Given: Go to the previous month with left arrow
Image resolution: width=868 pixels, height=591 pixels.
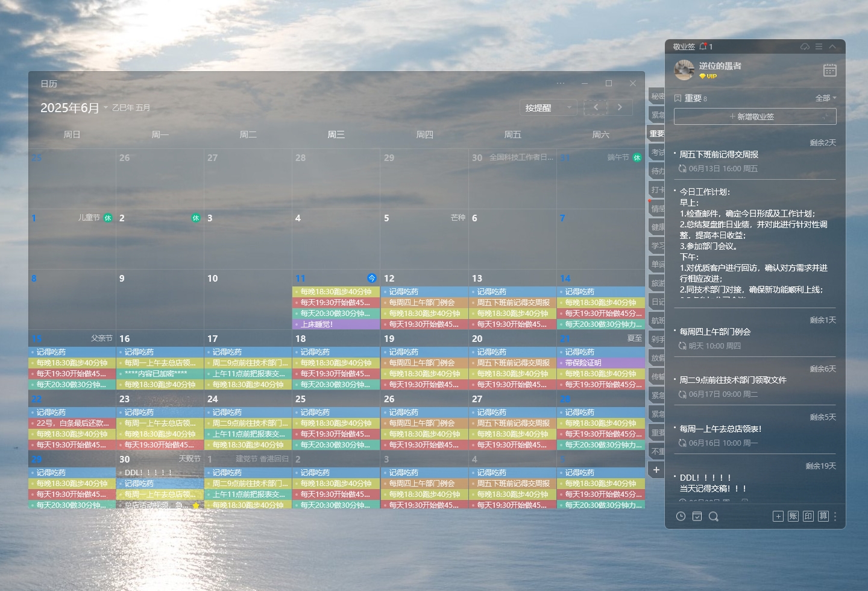Looking at the screenshot, I should click(596, 107).
